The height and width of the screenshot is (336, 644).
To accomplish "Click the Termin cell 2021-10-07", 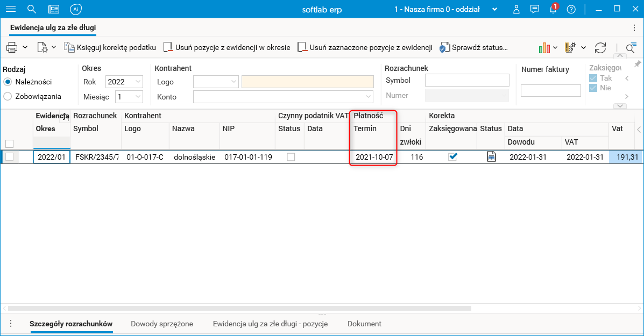I will (x=374, y=157).
